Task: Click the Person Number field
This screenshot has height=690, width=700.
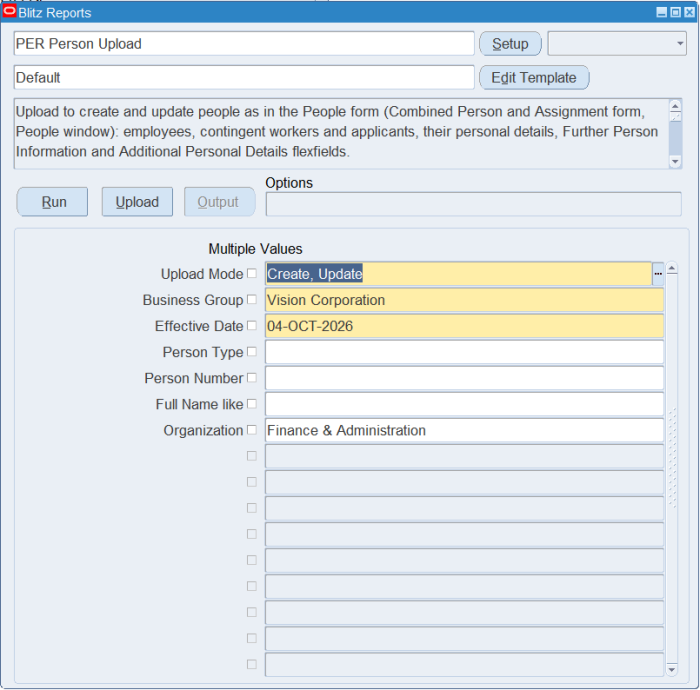Action: point(464,378)
